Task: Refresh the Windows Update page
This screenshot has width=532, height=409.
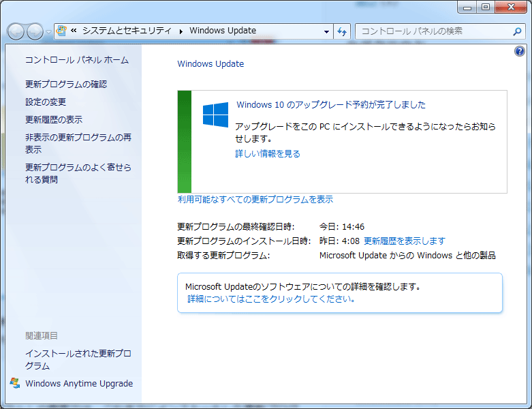Action: pos(342,31)
